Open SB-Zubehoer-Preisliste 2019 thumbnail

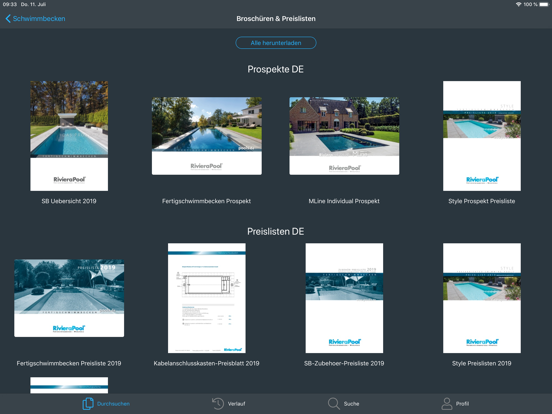(x=344, y=298)
